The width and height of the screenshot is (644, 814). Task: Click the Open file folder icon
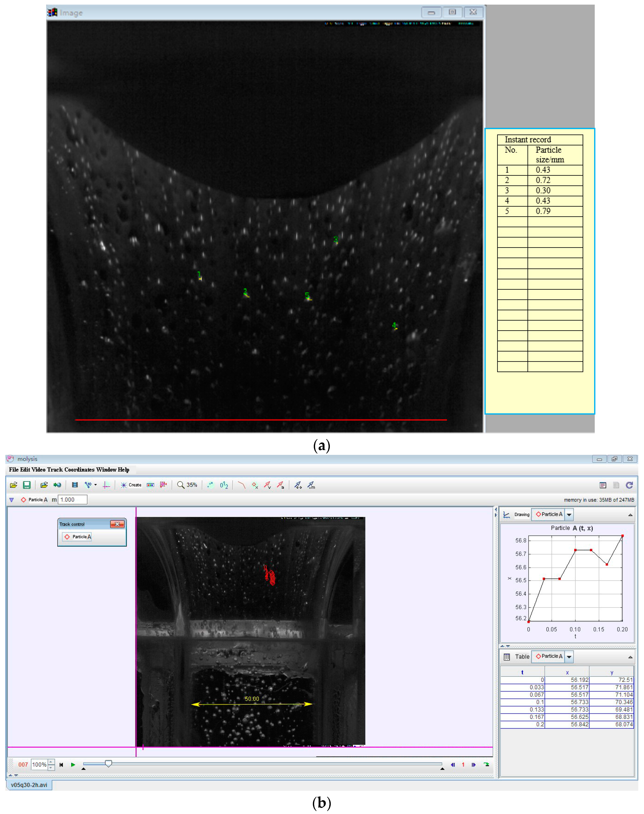(14, 485)
